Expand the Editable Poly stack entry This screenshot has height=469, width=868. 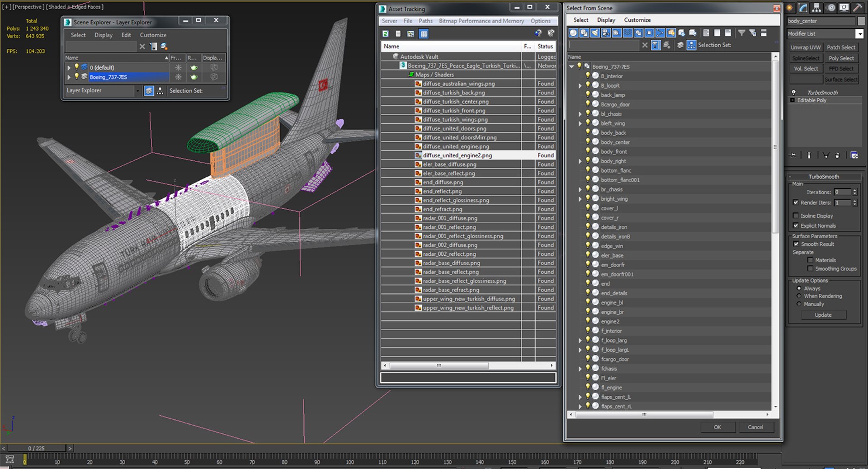point(793,100)
